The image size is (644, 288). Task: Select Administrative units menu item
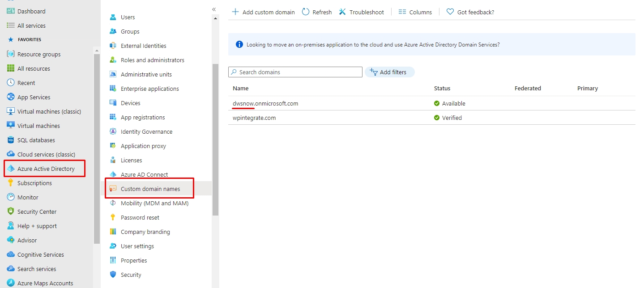pos(146,74)
